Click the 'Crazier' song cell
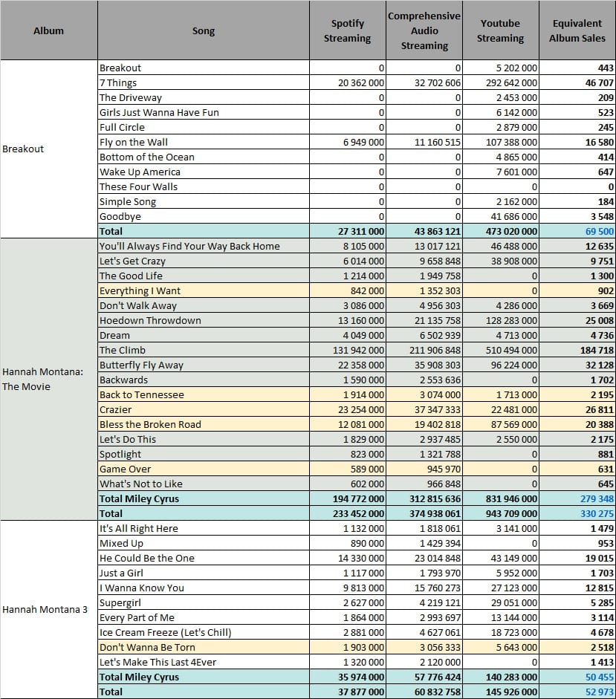Viewport: 616px width, 699px height. pos(204,409)
